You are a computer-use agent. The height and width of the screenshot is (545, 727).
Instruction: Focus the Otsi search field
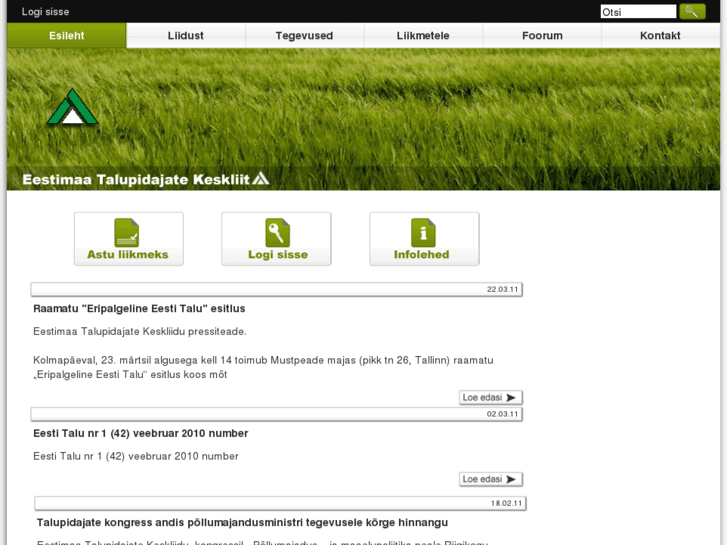coord(638,12)
